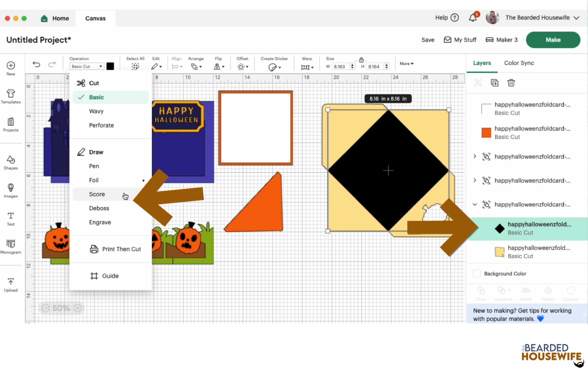This screenshot has width=588, height=374.
Task: Expand the More toolbar menu
Action: (406, 64)
